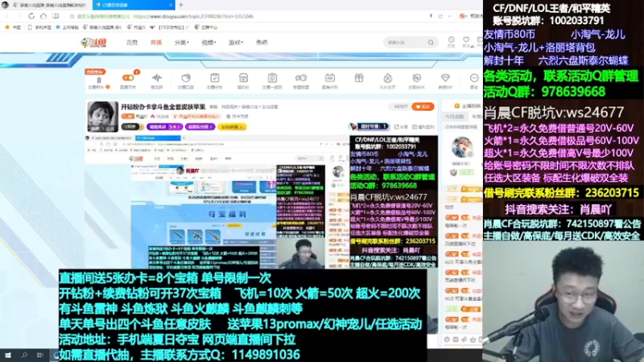Click share icon right of address bar
Screen dimensions: 644x362
[440, 16]
